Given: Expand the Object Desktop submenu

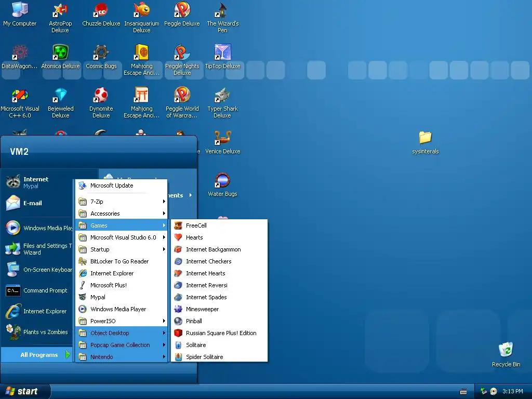Looking at the screenshot, I should point(122,333).
